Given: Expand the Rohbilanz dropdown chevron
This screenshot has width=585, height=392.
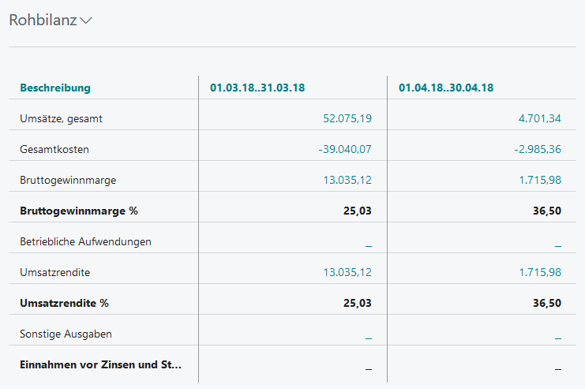Looking at the screenshot, I should pyautogui.click(x=86, y=21).
